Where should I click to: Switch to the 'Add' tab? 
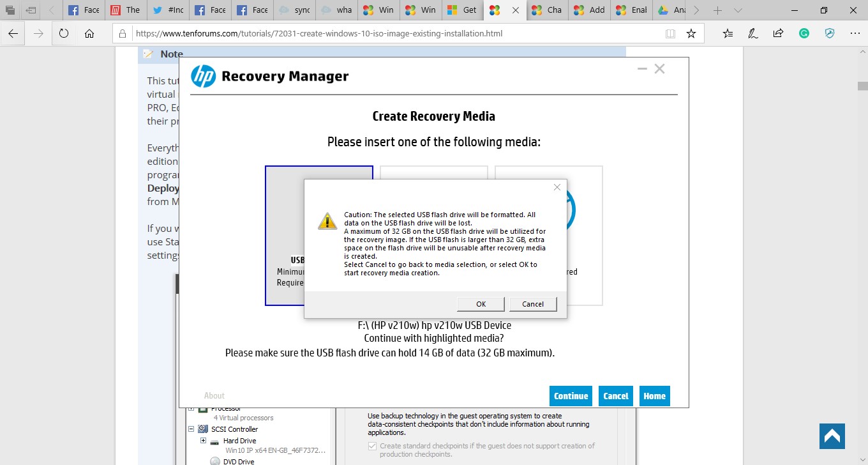coord(588,10)
